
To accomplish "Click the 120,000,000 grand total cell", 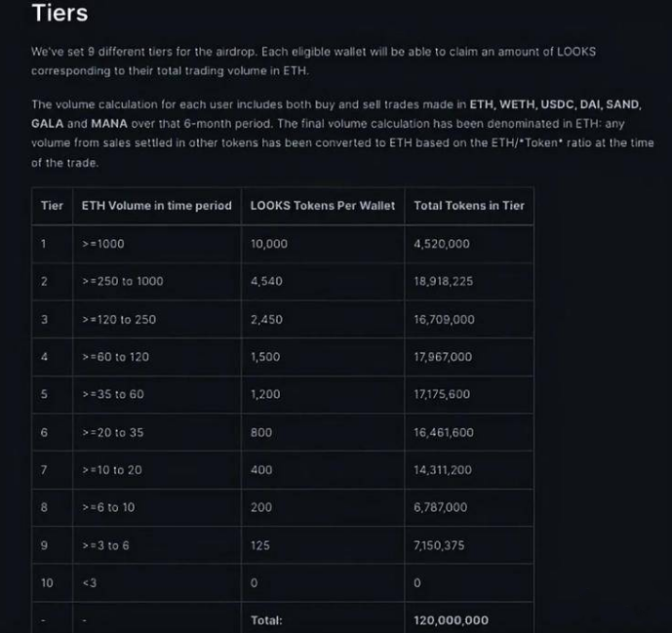I will tap(469, 620).
